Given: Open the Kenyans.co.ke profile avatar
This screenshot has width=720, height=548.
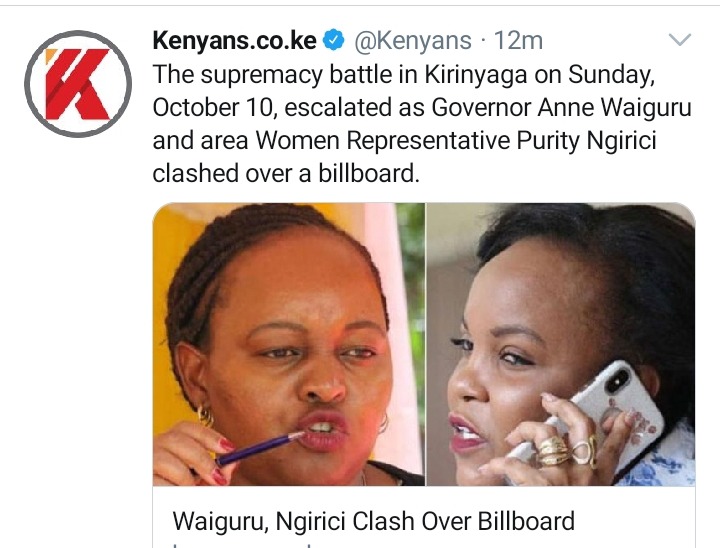Looking at the screenshot, I should (x=78, y=84).
